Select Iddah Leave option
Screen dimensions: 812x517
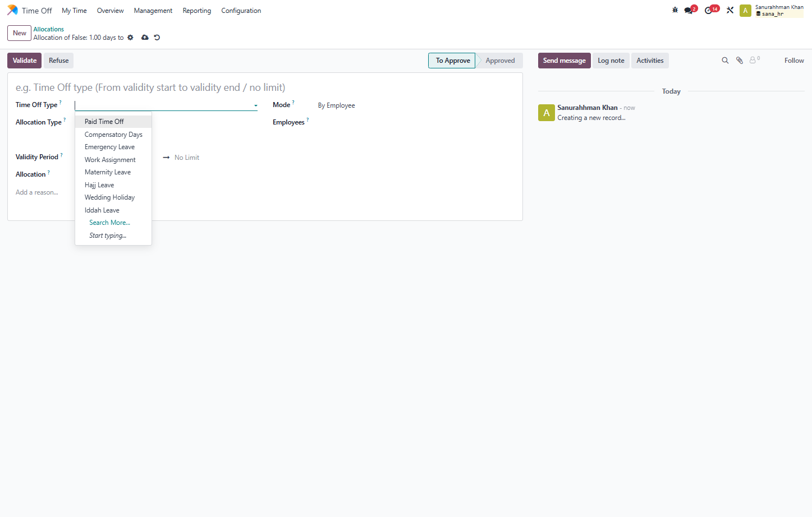pyautogui.click(x=113, y=210)
